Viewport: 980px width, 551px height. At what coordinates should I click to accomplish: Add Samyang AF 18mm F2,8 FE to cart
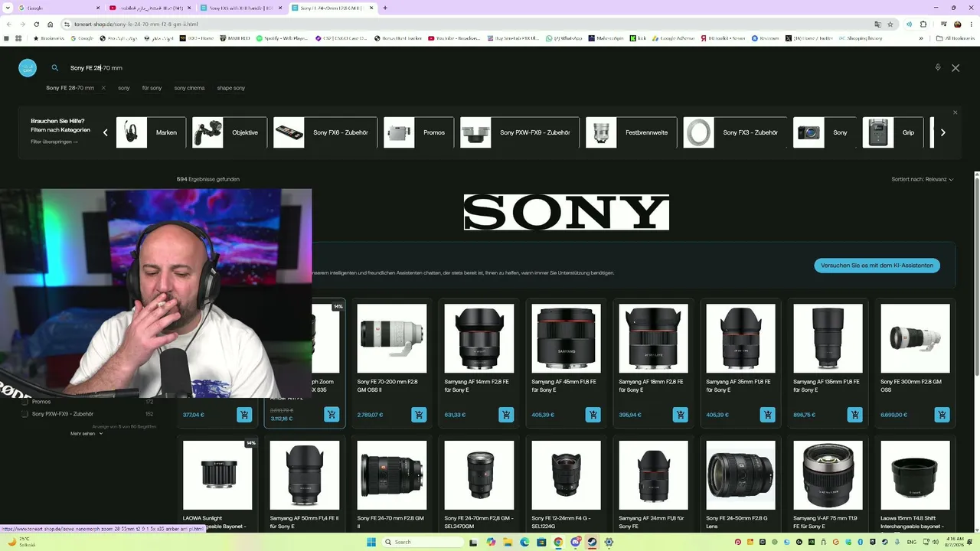tap(681, 415)
